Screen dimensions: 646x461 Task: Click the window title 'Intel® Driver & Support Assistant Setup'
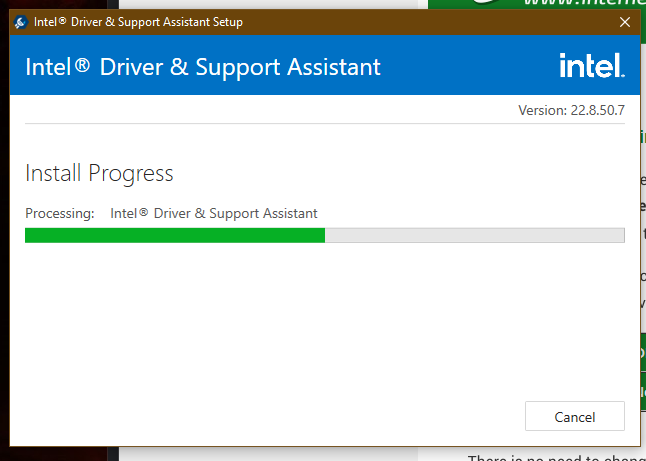tap(138, 22)
